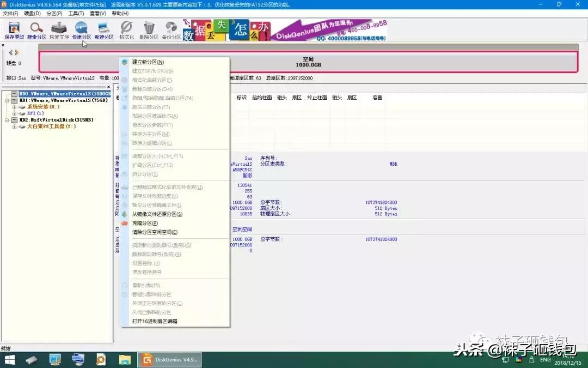Select the 格式化 format partition icon
The image size is (588, 368).
point(126,30)
